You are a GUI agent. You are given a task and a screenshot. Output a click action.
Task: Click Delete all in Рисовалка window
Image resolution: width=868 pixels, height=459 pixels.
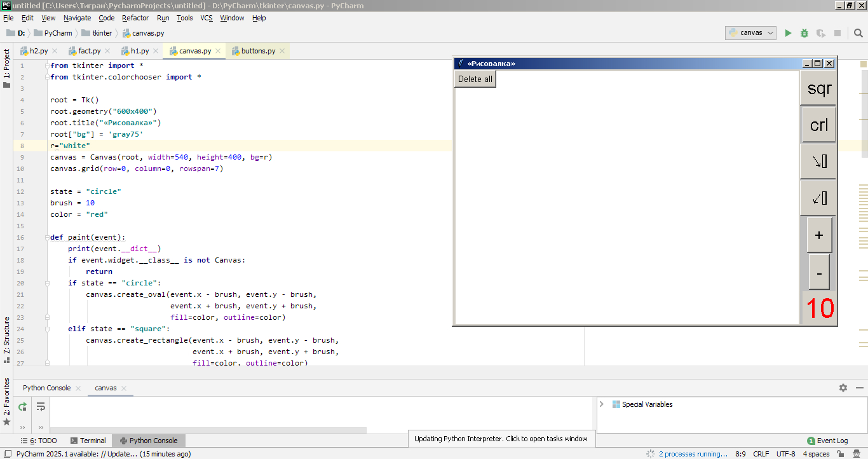point(475,79)
